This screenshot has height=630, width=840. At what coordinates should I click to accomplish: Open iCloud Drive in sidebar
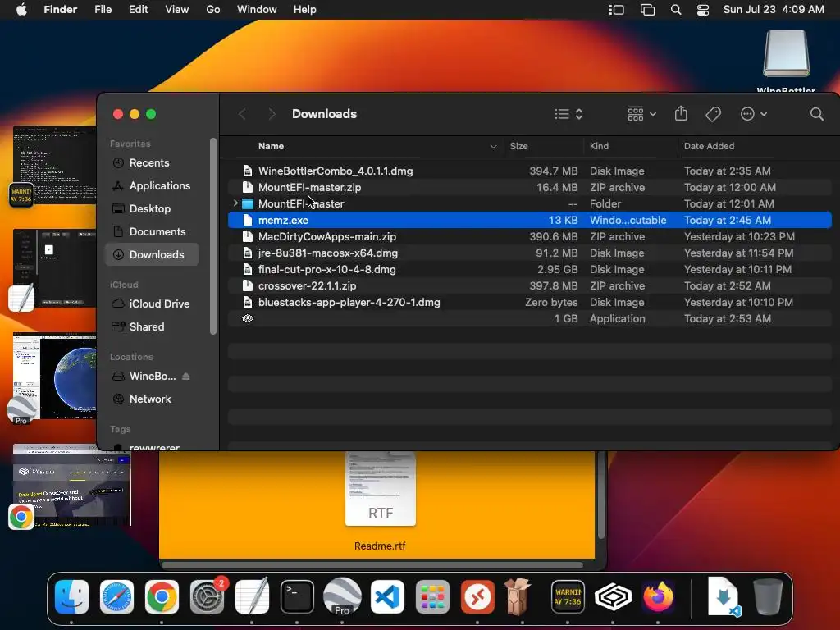pos(152,304)
